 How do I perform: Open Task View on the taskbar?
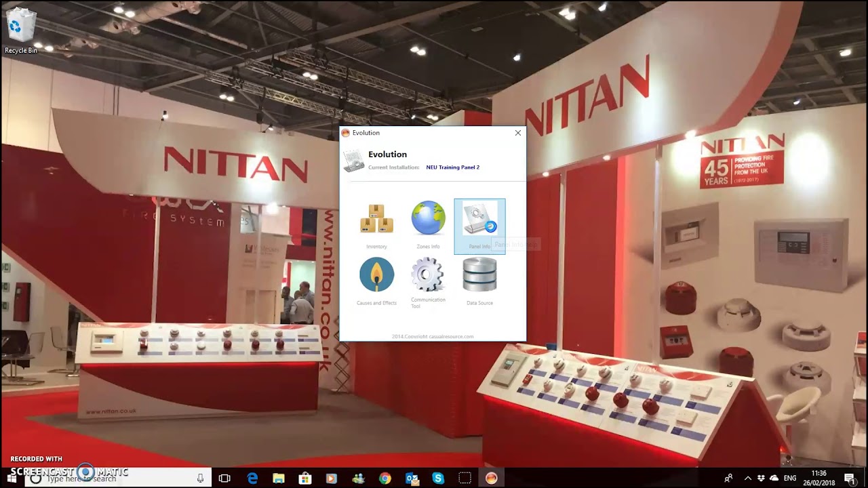(224, 478)
